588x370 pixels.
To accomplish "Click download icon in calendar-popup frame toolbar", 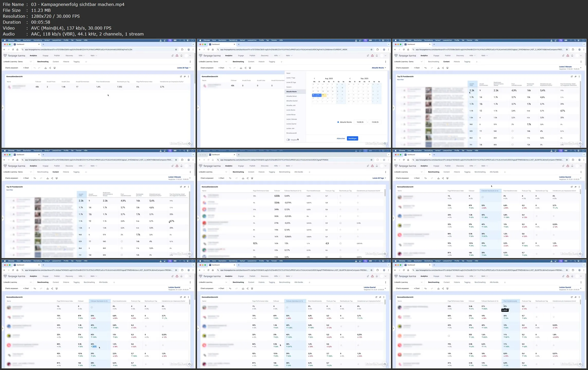I will (x=241, y=68).
